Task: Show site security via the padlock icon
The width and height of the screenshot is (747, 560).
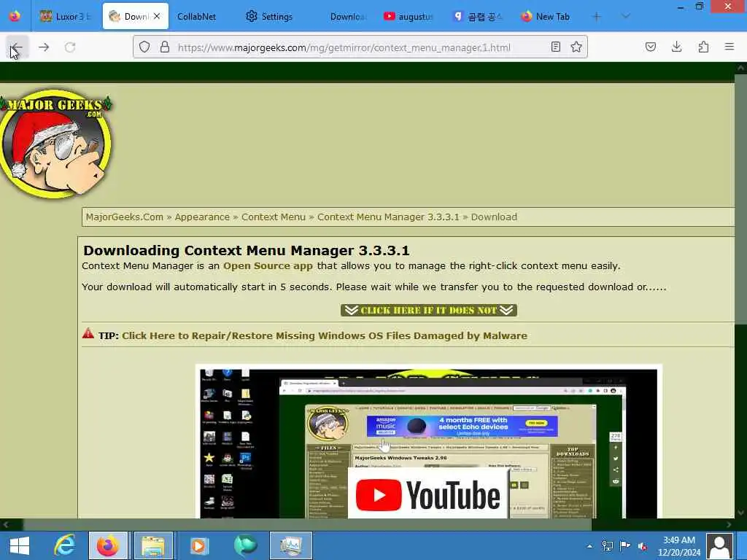Action: [x=165, y=47]
